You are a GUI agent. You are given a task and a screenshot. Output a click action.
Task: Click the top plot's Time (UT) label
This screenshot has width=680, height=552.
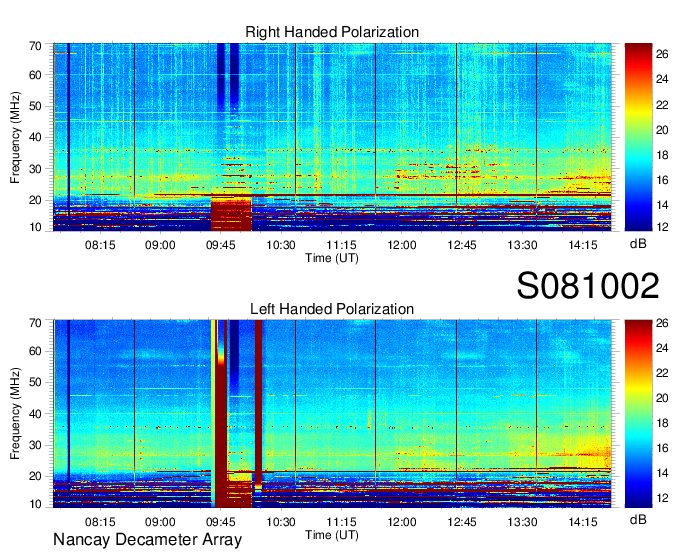pyautogui.click(x=332, y=258)
